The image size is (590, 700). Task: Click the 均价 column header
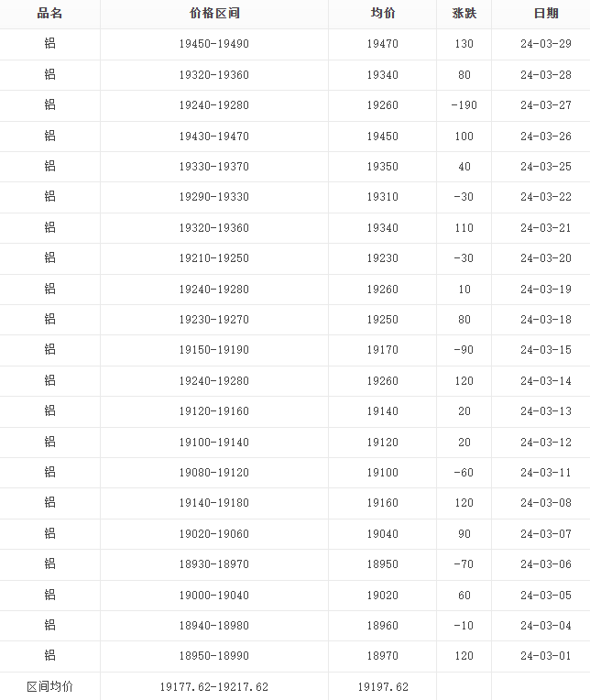(382, 14)
